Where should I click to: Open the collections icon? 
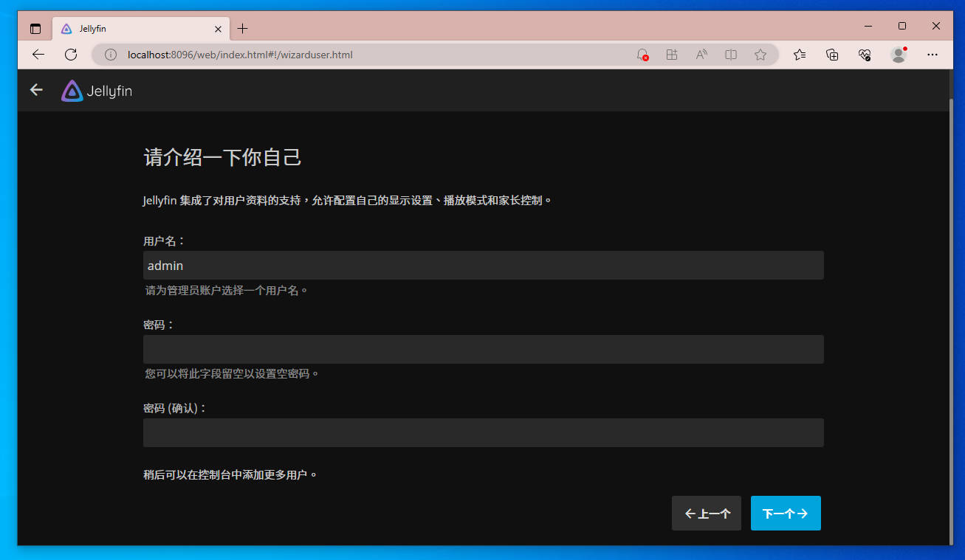click(832, 55)
